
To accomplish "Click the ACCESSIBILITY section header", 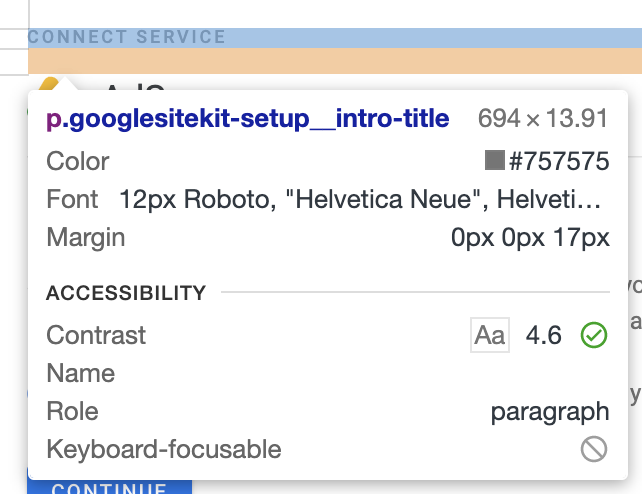I will click(126, 293).
